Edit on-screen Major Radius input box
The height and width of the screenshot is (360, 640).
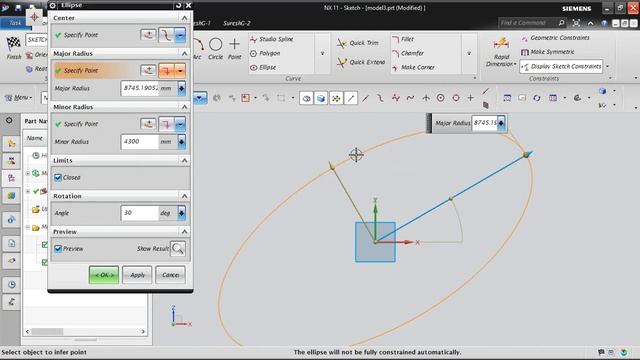484,123
